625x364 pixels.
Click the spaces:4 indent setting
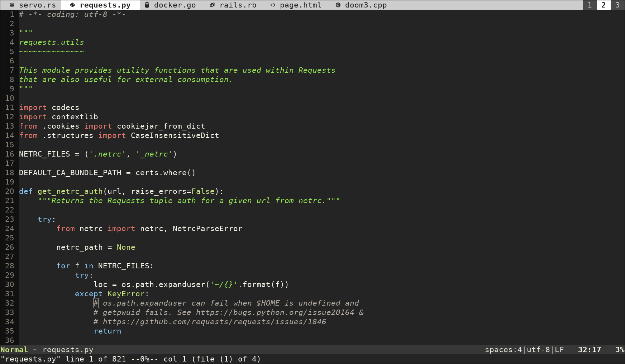coord(503,350)
